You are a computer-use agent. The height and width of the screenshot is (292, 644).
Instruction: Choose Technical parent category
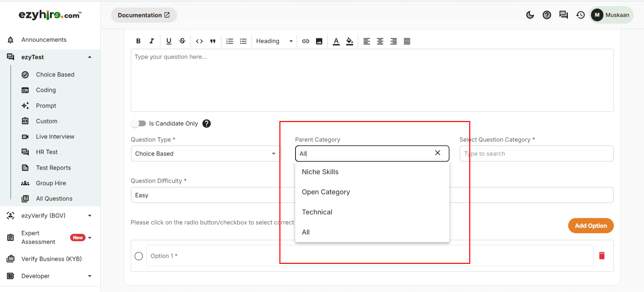point(372,212)
